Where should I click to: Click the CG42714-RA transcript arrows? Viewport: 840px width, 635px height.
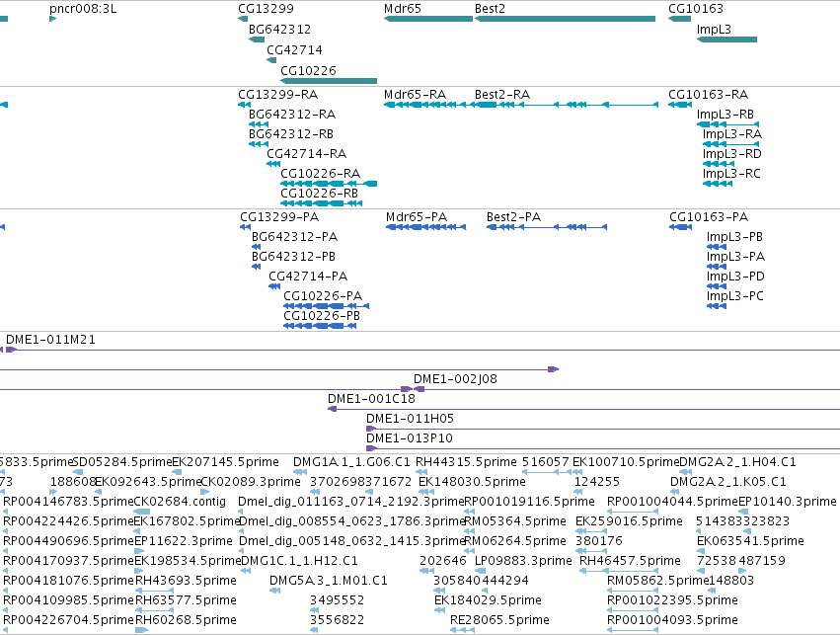pos(273,163)
